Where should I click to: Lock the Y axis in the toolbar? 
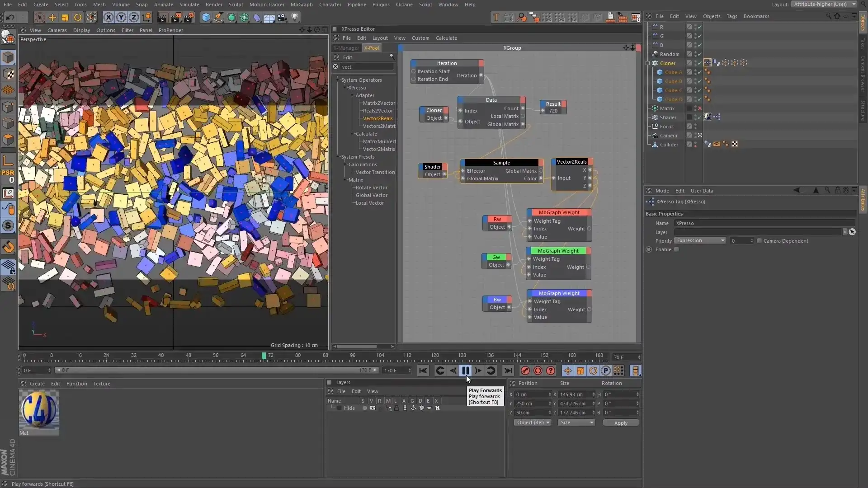click(121, 17)
